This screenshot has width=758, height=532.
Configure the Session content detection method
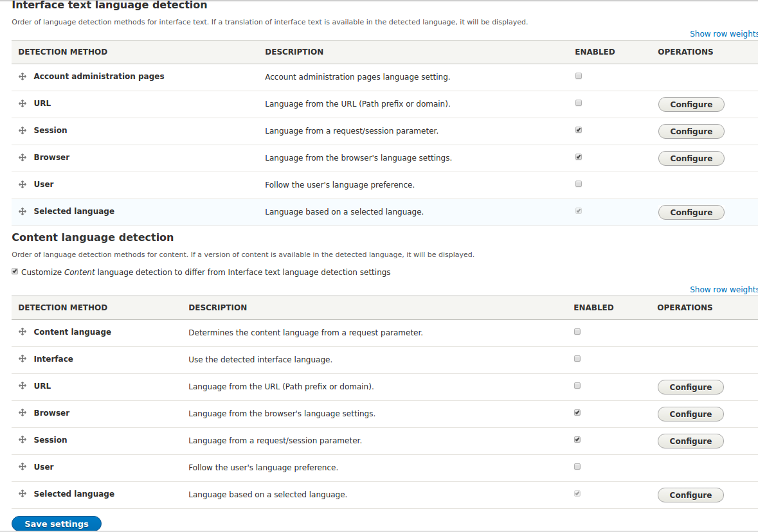click(x=690, y=441)
